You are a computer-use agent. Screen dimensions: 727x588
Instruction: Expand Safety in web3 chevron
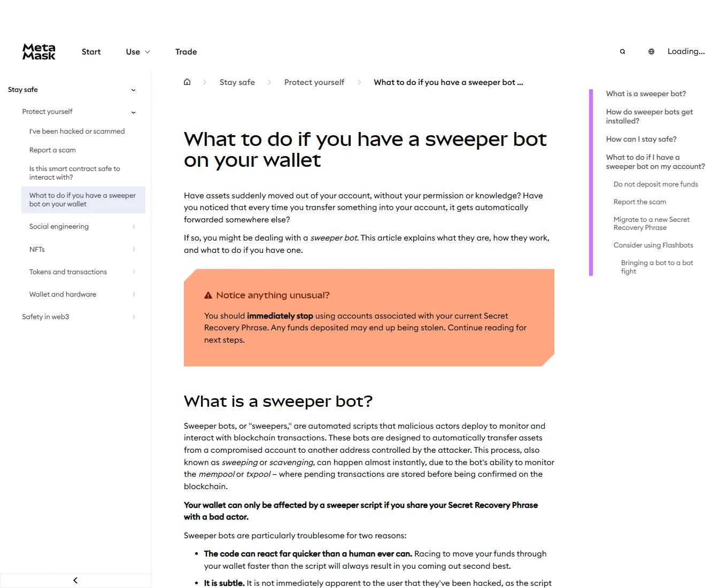(x=134, y=316)
